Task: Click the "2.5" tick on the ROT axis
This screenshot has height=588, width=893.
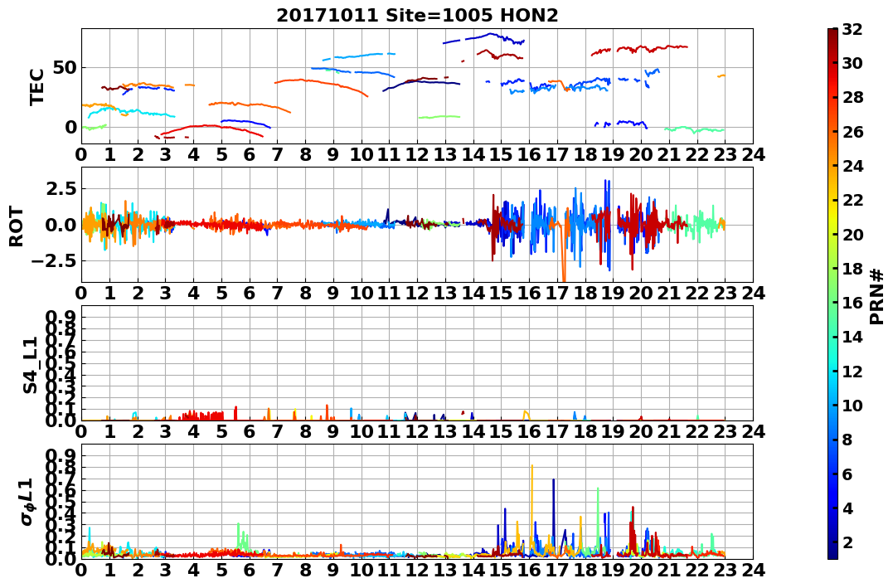Action: pyautogui.click(x=61, y=188)
